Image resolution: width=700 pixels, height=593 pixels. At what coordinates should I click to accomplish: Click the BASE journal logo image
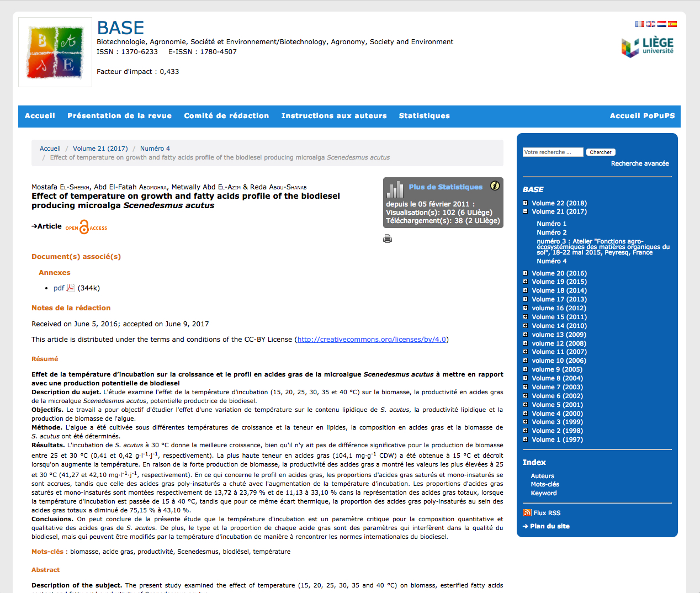[x=55, y=52]
